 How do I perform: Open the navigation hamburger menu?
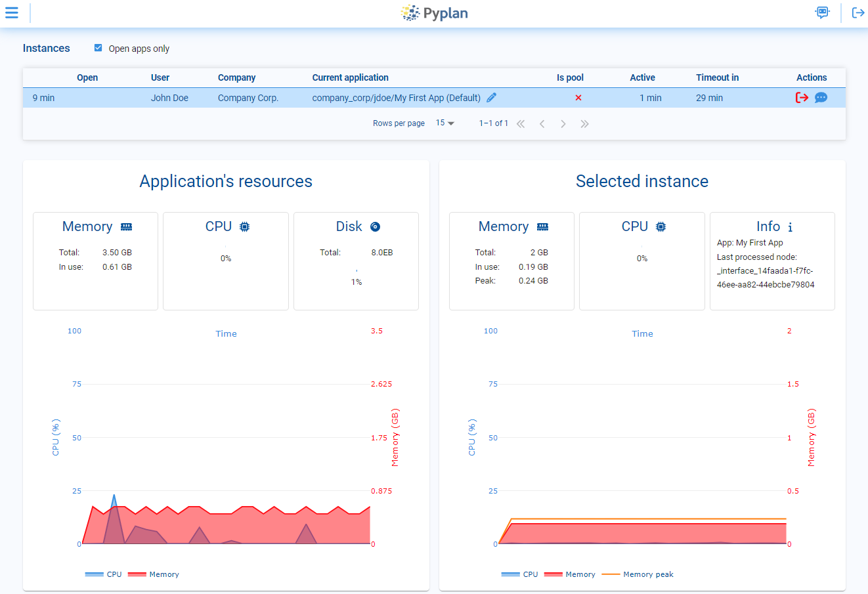(x=12, y=12)
